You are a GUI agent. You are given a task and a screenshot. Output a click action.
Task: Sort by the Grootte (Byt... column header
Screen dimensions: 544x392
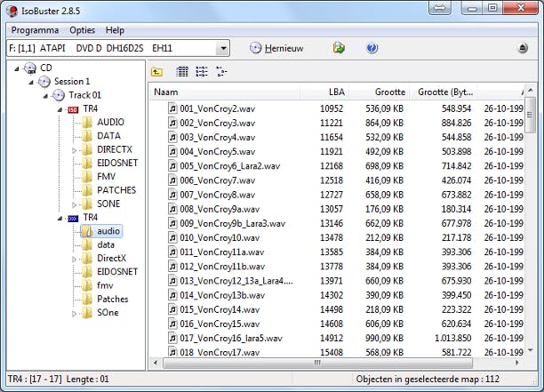444,92
